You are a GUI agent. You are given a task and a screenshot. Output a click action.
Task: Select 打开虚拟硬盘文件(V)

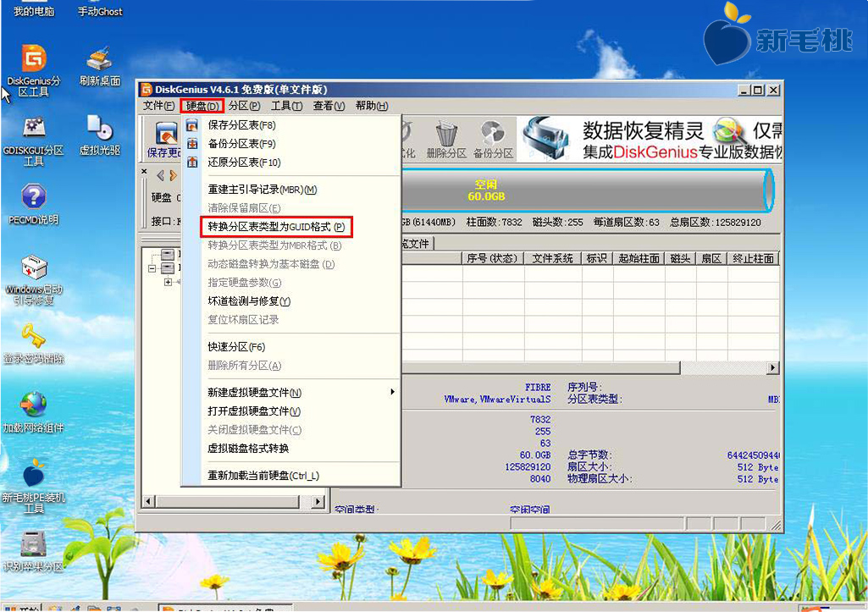click(291, 411)
